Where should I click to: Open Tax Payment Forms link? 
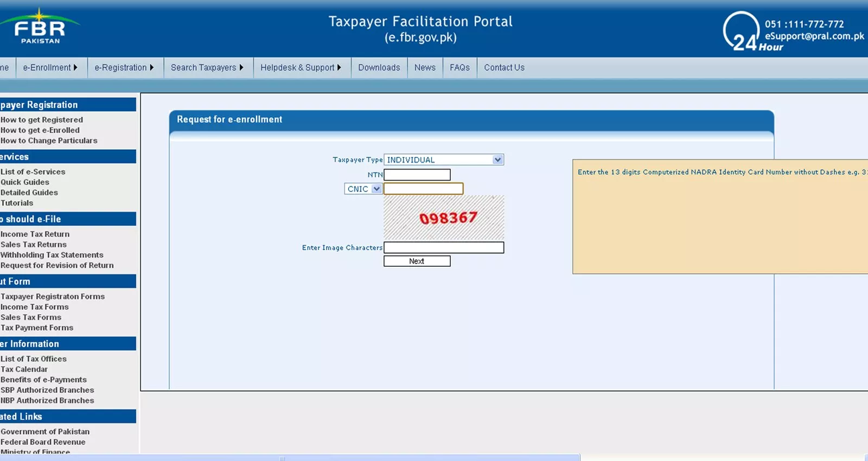37,328
